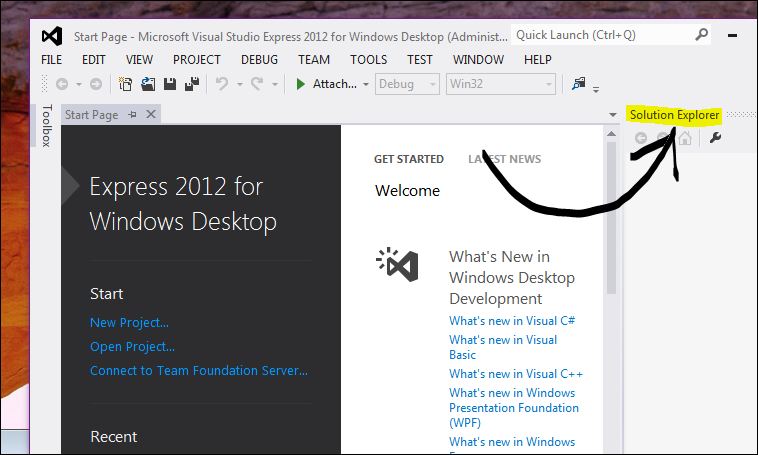Image resolution: width=758 pixels, height=455 pixels.
Task: Open the PROJECT menu
Action: [197, 60]
